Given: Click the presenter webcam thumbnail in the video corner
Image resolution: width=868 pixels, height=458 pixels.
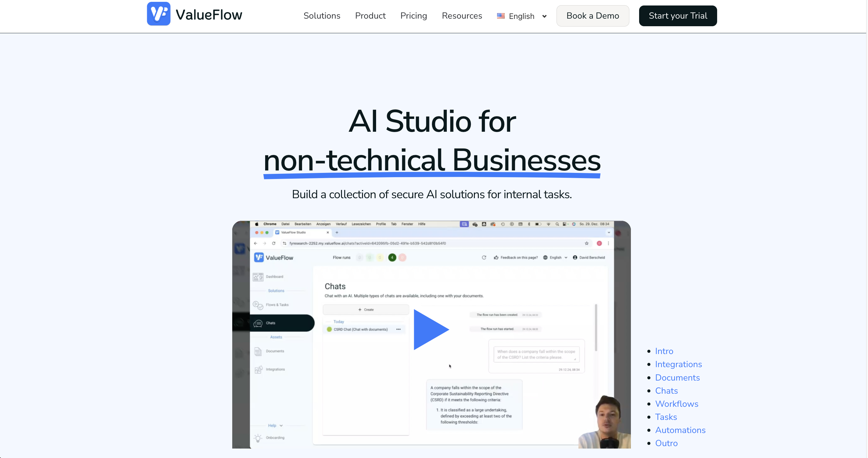Looking at the screenshot, I should tap(604, 422).
